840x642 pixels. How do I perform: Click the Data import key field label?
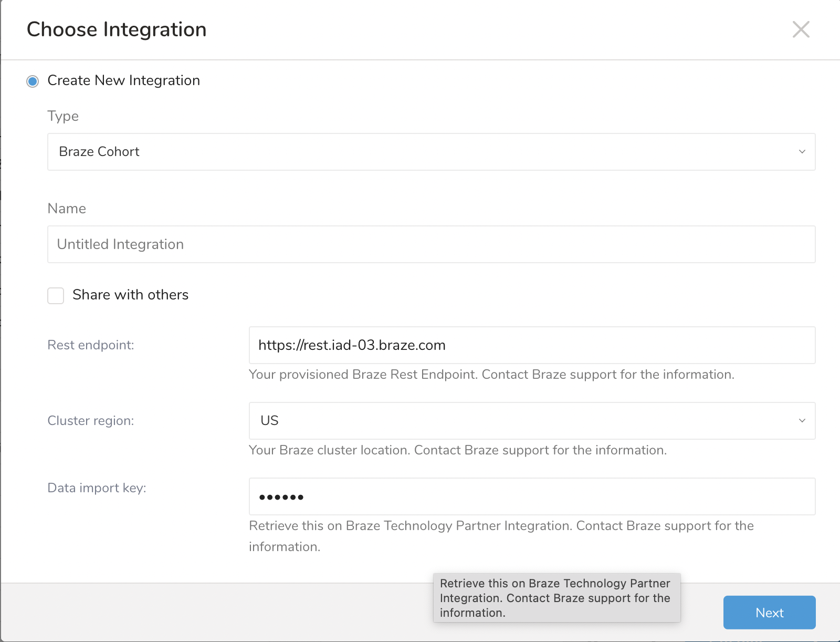point(97,488)
